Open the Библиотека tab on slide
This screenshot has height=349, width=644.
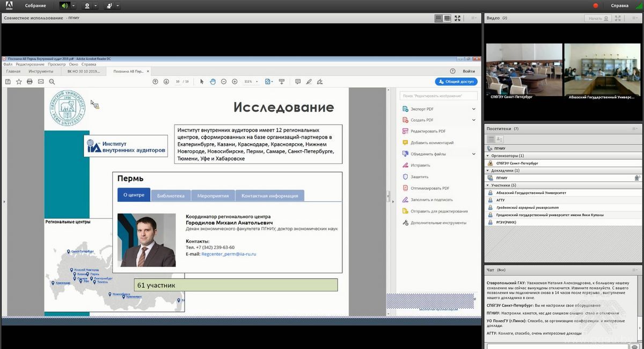171,195
